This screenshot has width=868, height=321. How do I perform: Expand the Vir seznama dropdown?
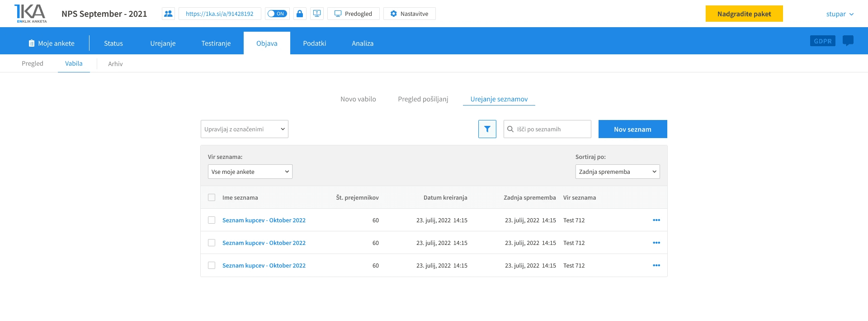click(x=250, y=172)
